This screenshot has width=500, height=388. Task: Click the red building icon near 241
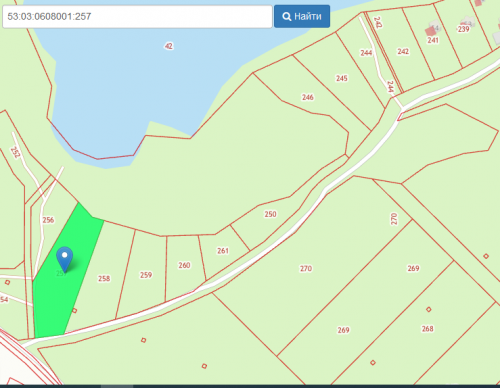click(x=430, y=32)
